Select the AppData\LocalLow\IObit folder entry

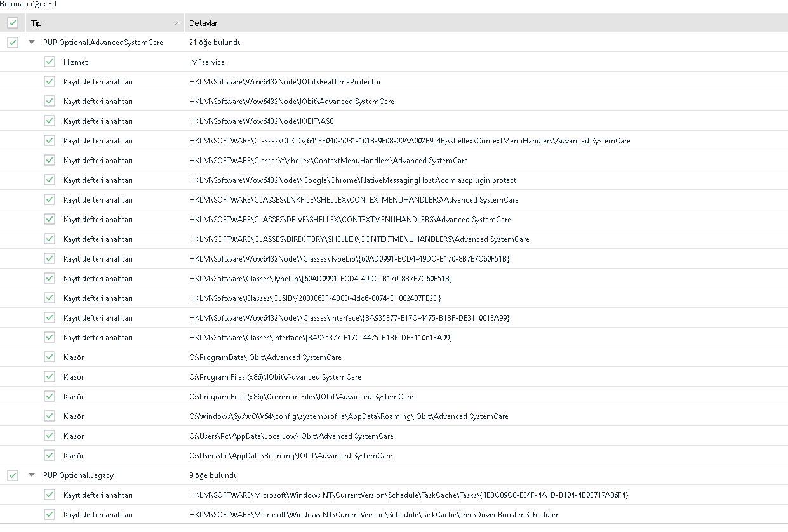coord(291,436)
